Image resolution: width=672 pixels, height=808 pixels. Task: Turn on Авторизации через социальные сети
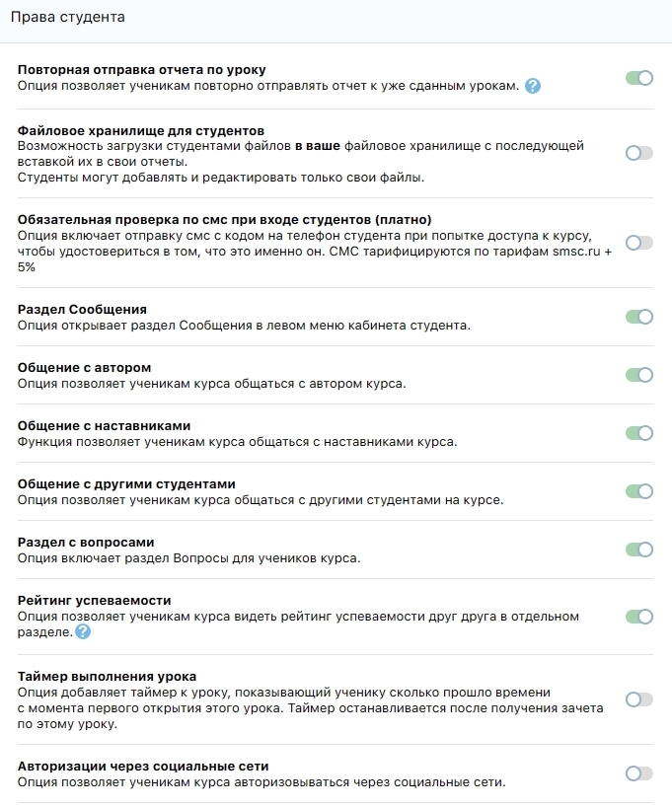point(638,774)
